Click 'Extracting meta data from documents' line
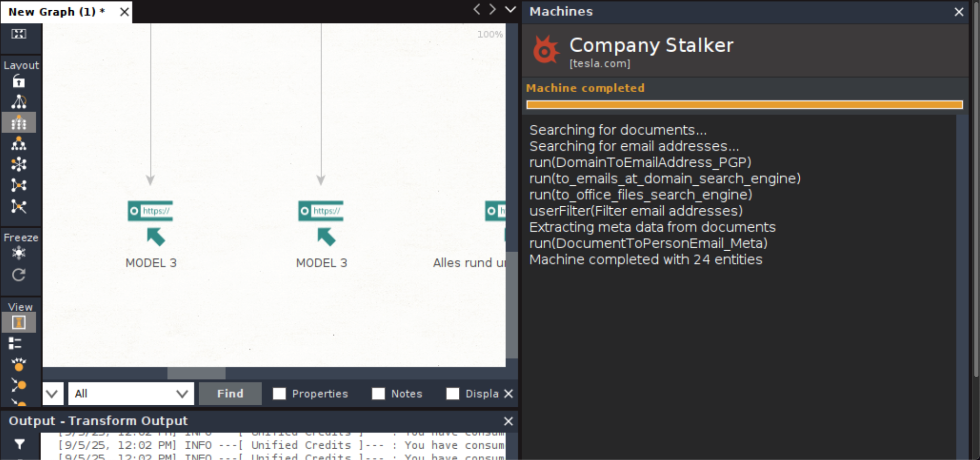Screen dimensions: 980x460 coord(652,227)
